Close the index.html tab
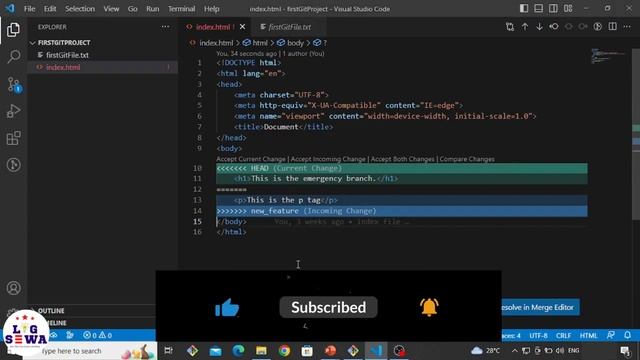Screen dimensions: 640x360 242,27
